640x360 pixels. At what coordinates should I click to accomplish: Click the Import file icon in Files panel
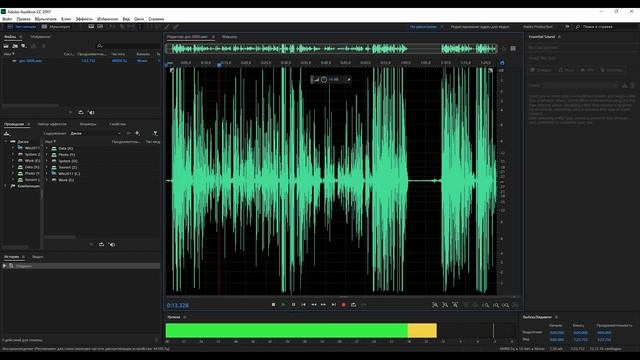[15, 46]
